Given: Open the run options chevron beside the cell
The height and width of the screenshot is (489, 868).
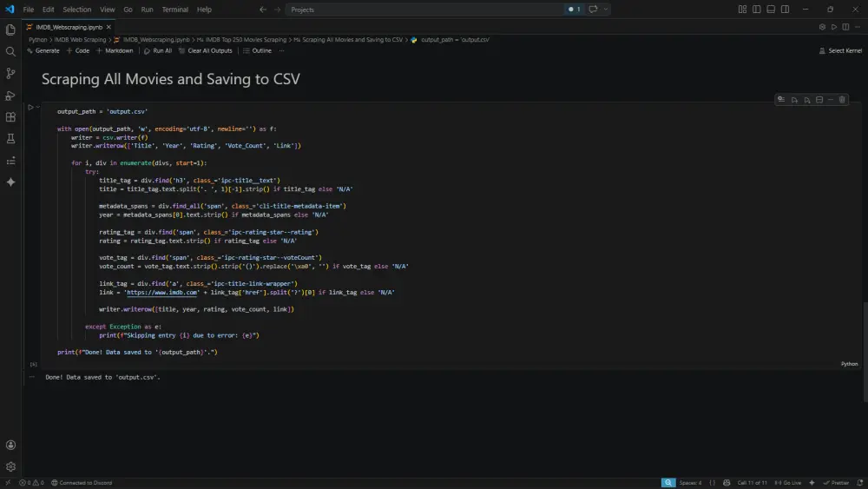Looking at the screenshot, I should pyautogui.click(x=37, y=107).
